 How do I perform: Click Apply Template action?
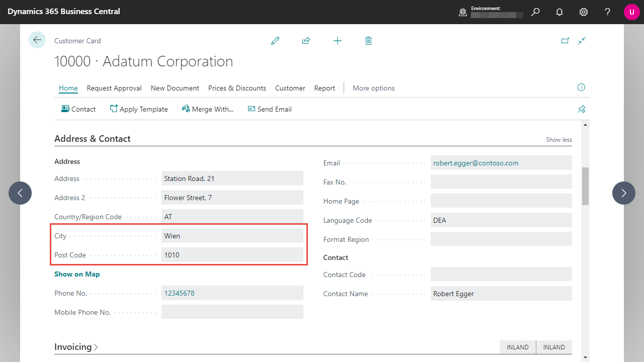coord(139,109)
